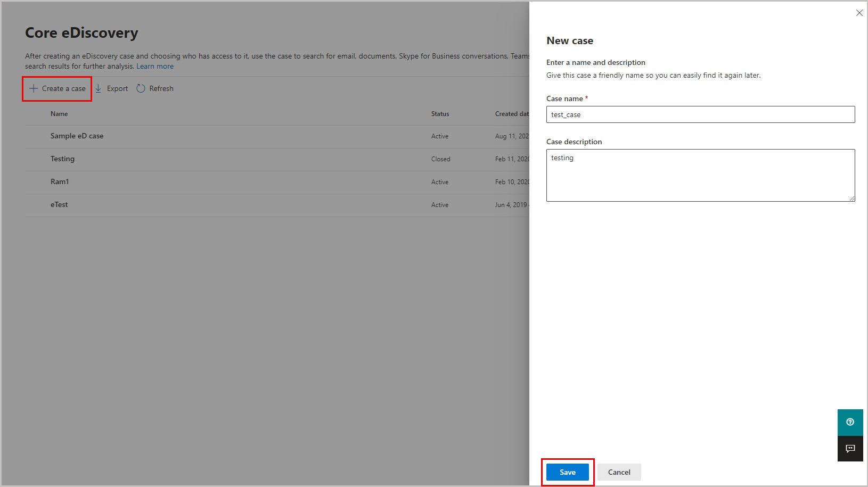
Task: Click the Export toolbar label
Action: [x=117, y=88]
